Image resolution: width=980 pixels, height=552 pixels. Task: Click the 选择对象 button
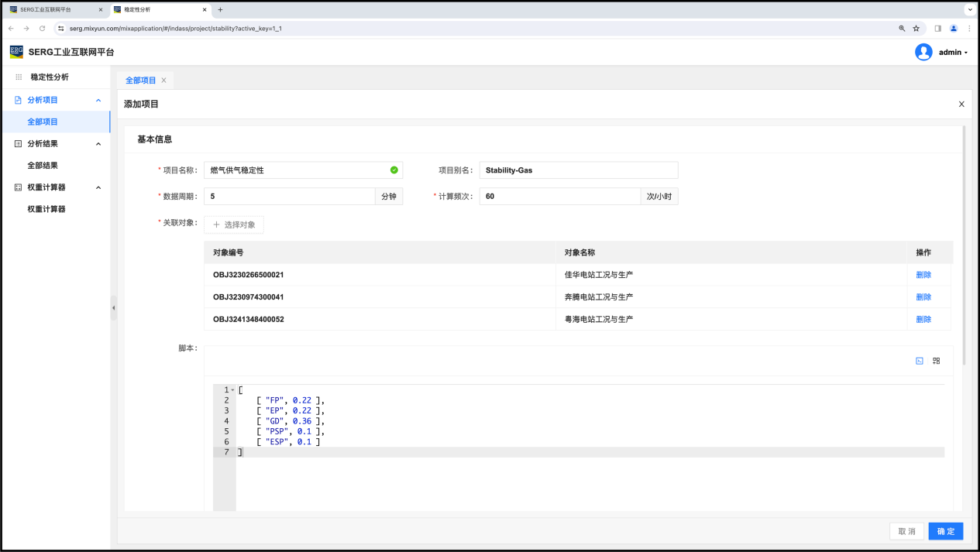(234, 225)
